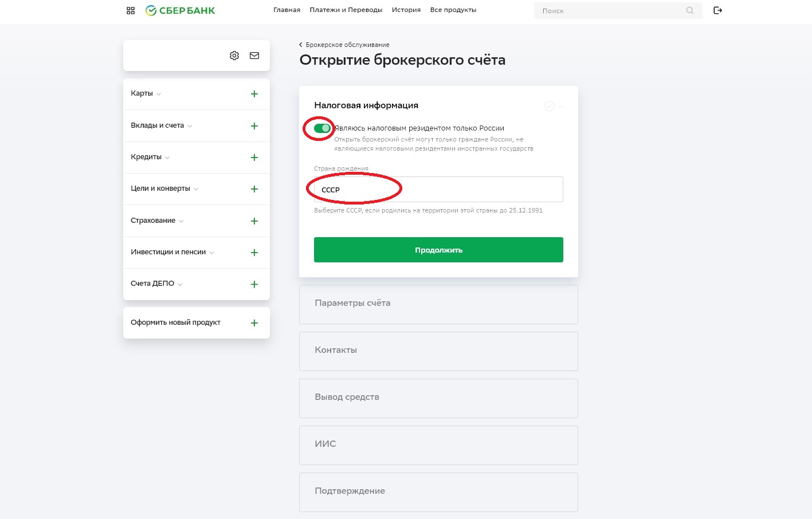This screenshot has height=519, width=812.
Task: Click the Поиск search field
Action: coord(610,11)
